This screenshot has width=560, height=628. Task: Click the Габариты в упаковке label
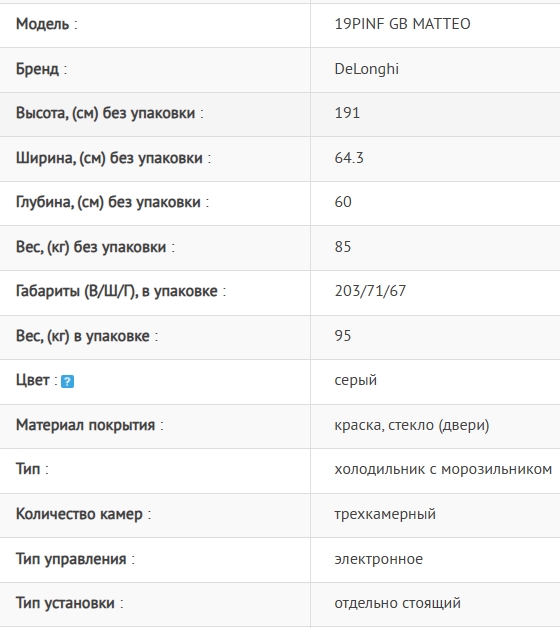tap(121, 291)
